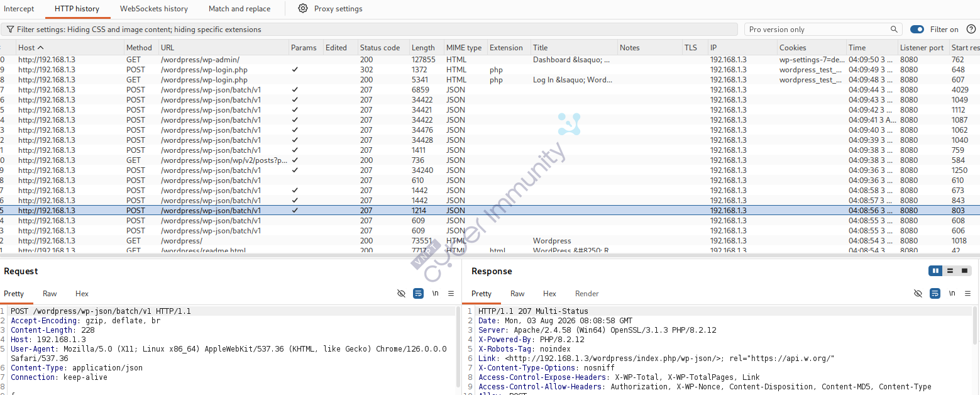Image resolution: width=980 pixels, height=395 pixels.
Task: Switch to WebSockets history tab
Action: (x=154, y=9)
